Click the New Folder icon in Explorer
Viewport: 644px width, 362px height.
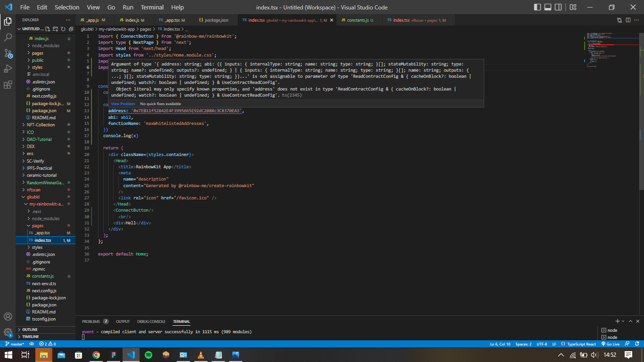[x=55, y=29]
